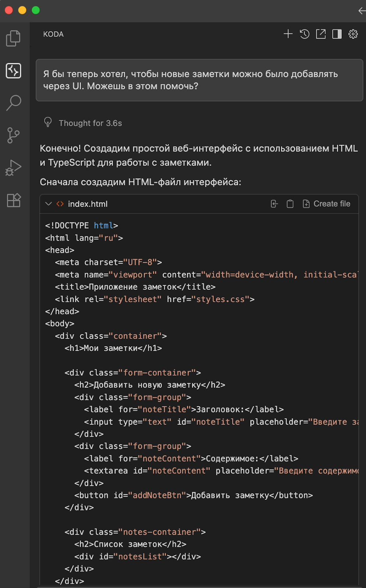Click the Create file button
366x588 pixels.
pyautogui.click(x=326, y=204)
